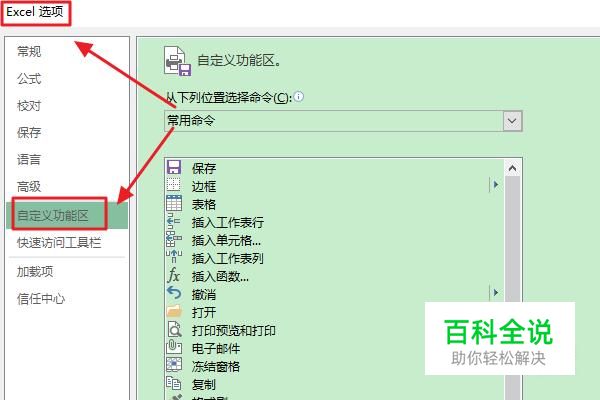Click the command list scroll-up arrow
The height and width of the screenshot is (400, 600).
pos(512,168)
